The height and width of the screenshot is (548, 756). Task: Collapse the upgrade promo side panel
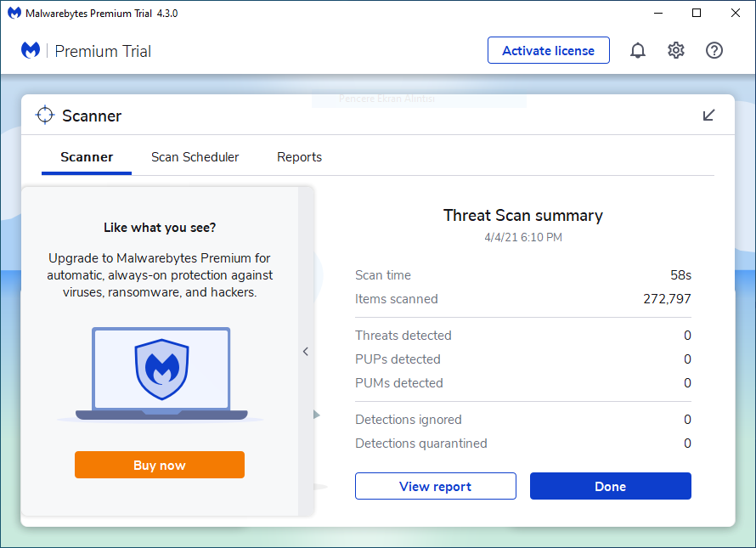[306, 352]
